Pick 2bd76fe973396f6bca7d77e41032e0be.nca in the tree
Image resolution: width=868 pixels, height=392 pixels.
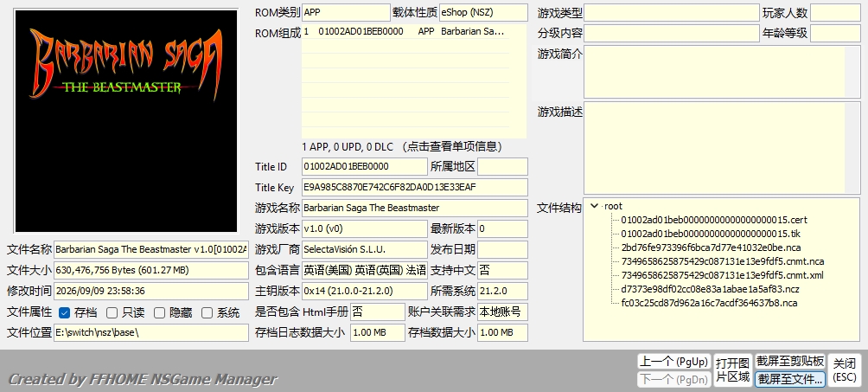click(x=711, y=247)
